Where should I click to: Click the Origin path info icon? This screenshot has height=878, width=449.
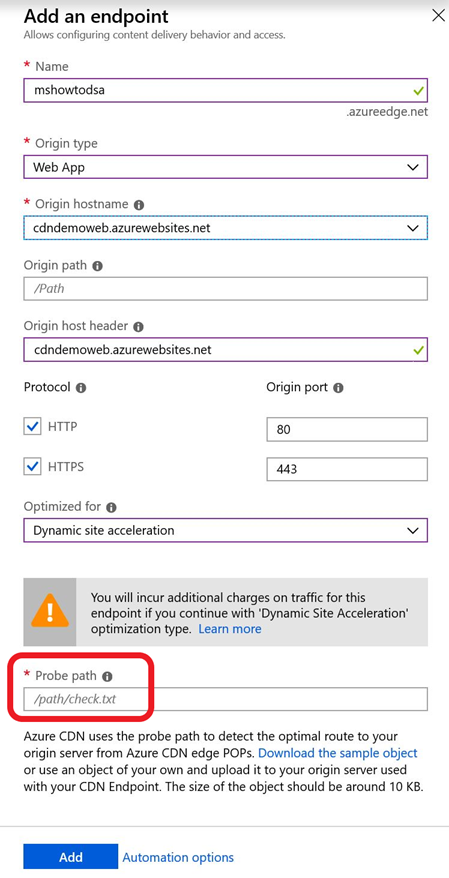(97, 266)
